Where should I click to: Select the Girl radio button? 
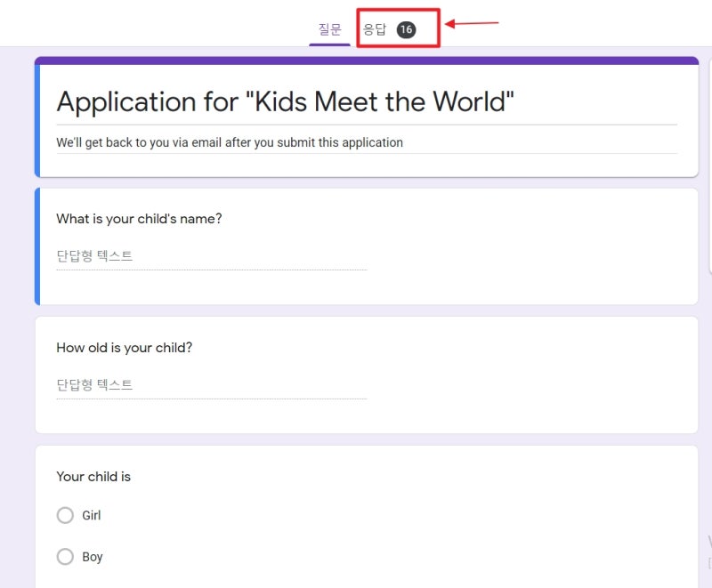pos(65,515)
